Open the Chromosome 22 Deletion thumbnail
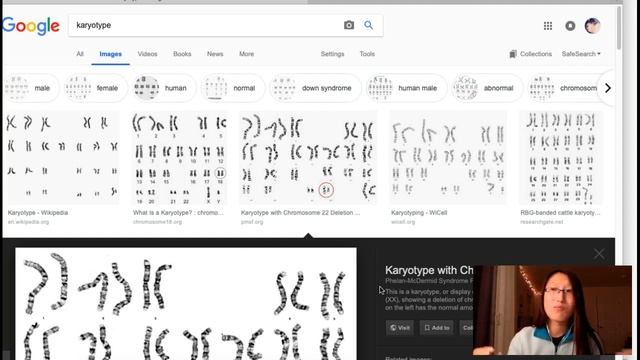 pos(308,158)
